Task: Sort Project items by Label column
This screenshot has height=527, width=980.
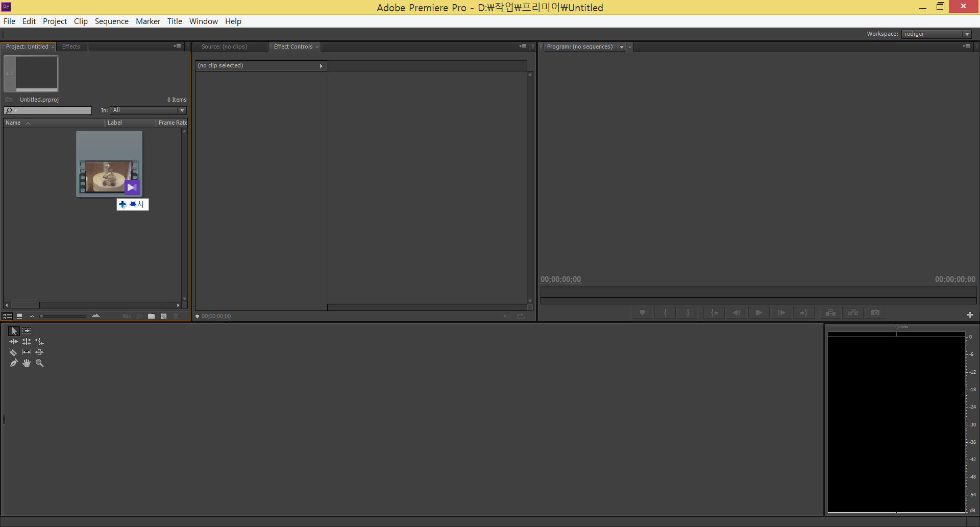Action: [130, 123]
